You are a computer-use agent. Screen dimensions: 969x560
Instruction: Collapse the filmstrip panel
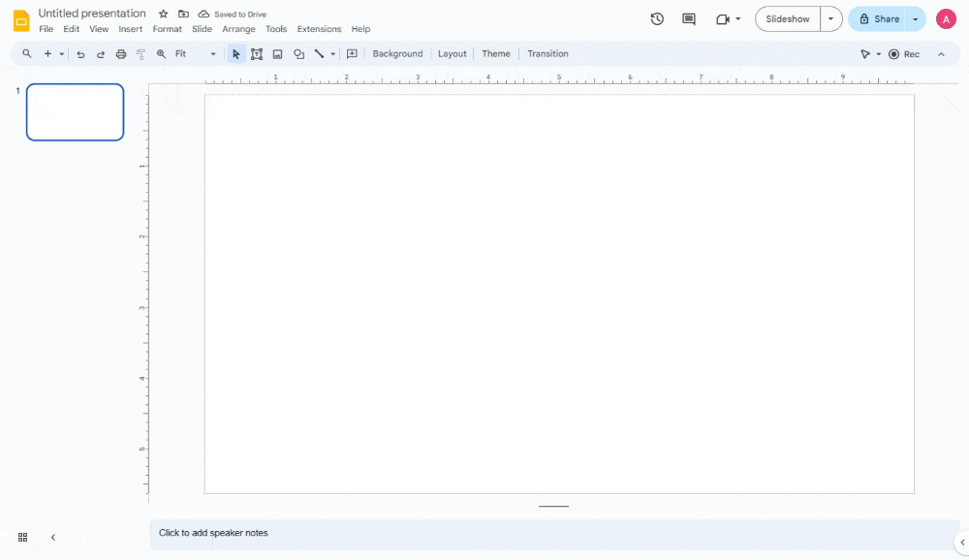53,537
